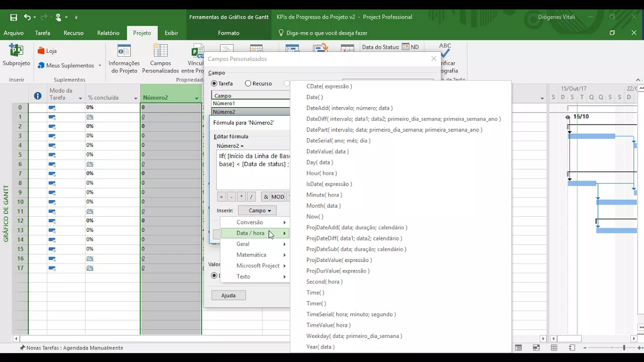644x362 pixels.
Task: Click the zoom slider handle in status bar
Action: click(x=624, y=347)
